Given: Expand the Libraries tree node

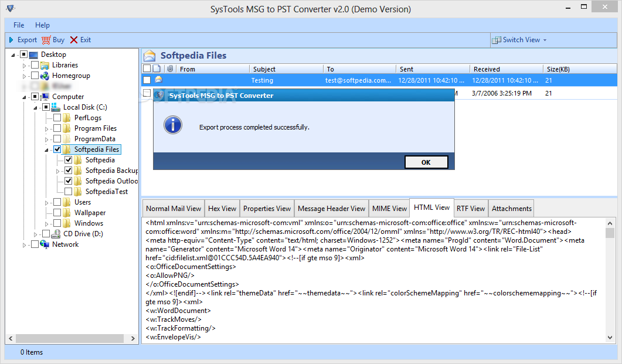Looking at the screenshot, I should click(x=24, y=66).
